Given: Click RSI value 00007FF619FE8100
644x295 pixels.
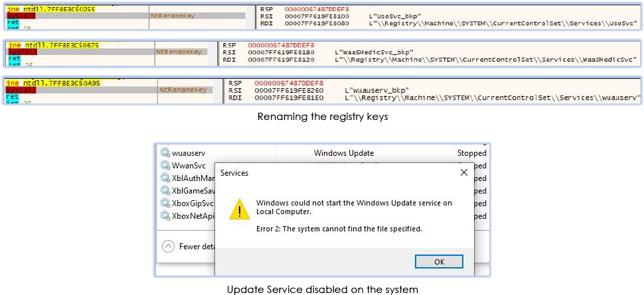Looking at the screenshot, I should pos(317,16).
